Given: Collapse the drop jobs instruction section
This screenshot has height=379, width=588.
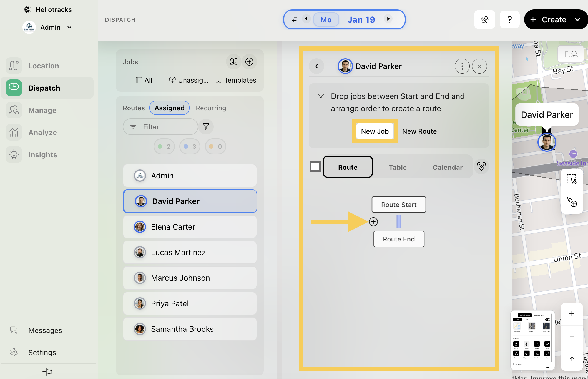Looking at the screenshot, I should (321, 96).
